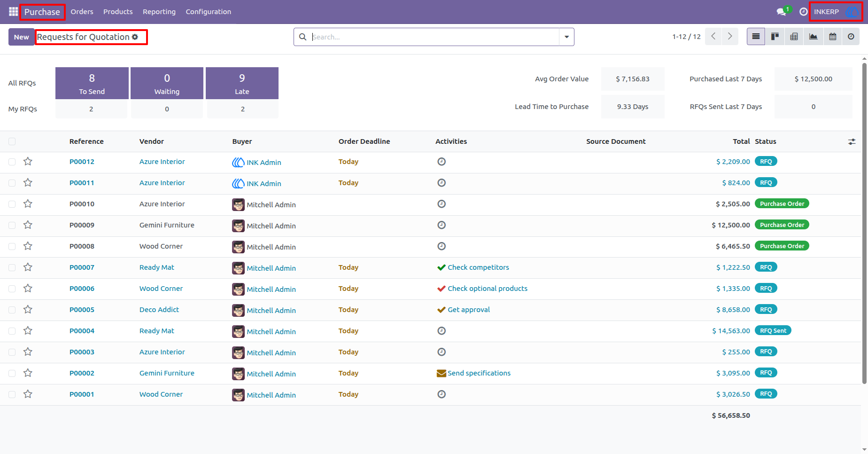Switch to Pivot table view
Image resolution: width=868 pixels, height=454 pixels.
pyautogui.click(x=794, y=37)
